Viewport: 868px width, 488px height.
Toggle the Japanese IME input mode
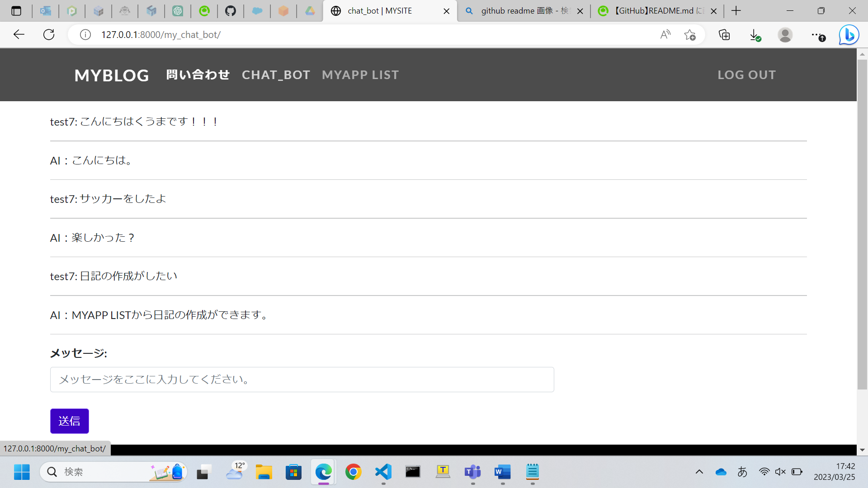point(743,472)
